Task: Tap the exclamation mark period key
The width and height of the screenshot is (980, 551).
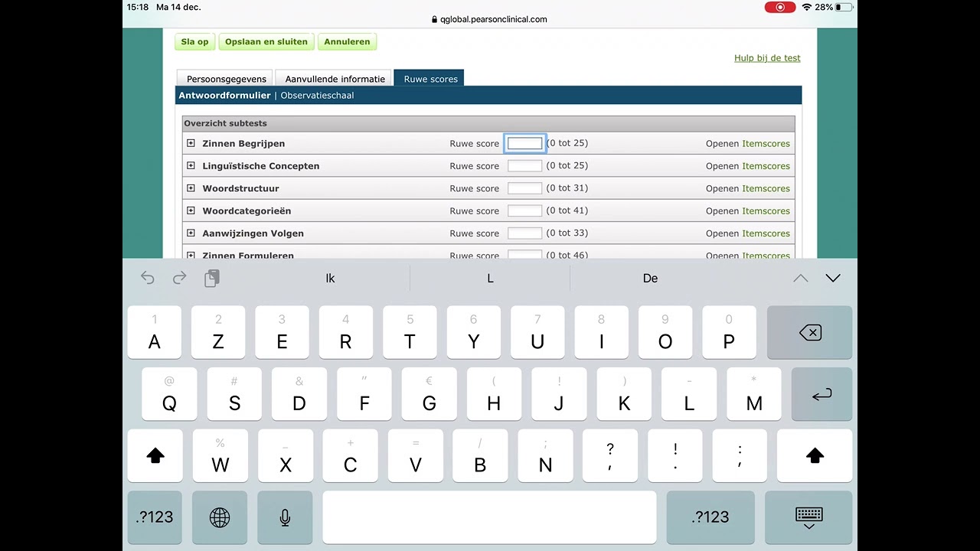Action: tap(675, 456)
